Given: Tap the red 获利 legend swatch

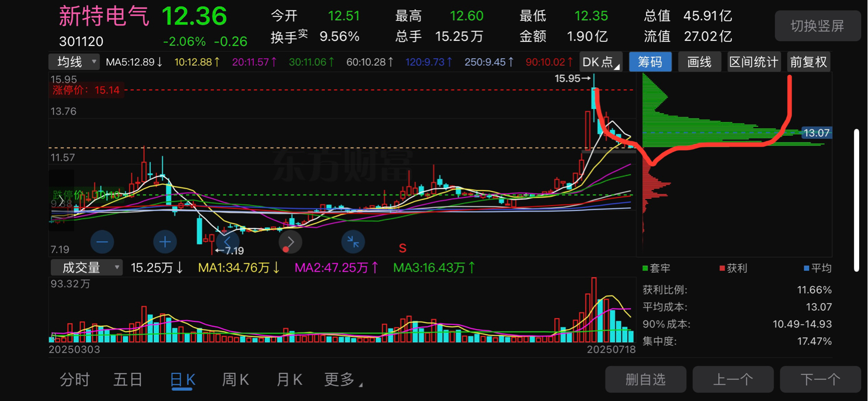Looking at the screenshot, I should 722,268.
